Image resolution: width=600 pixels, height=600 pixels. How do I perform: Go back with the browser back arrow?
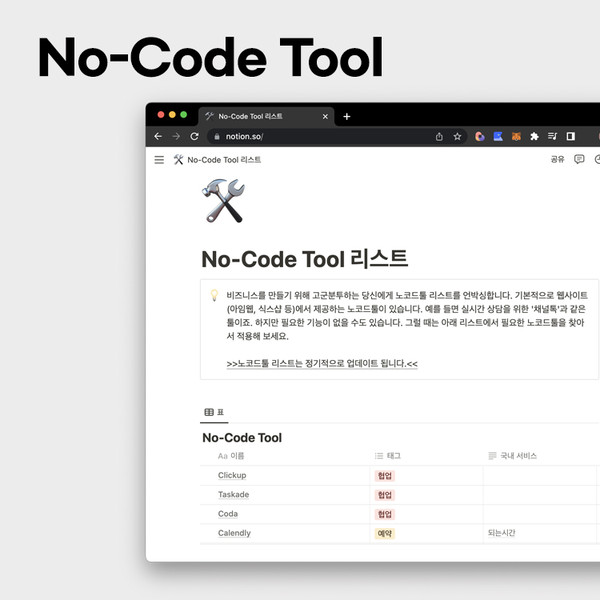tap(158, 136)
